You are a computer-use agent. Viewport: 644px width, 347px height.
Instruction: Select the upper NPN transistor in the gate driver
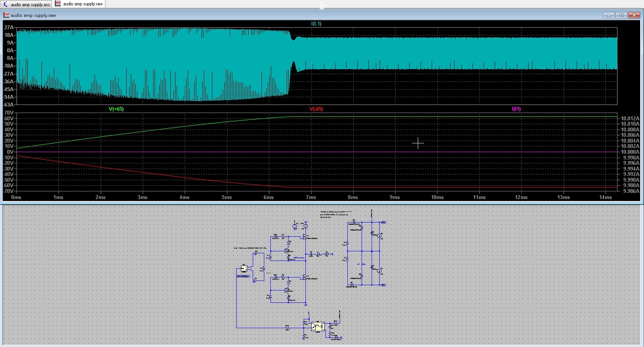(x=287, y=251)
